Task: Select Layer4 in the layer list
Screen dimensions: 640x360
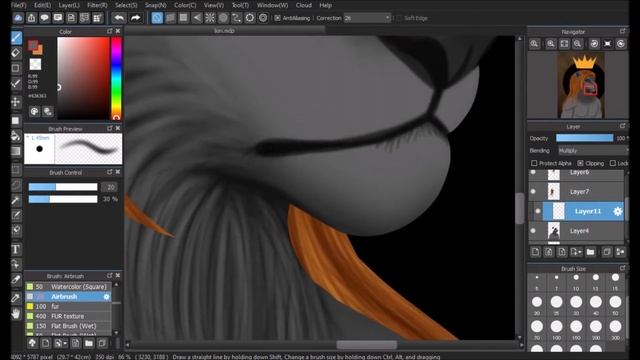Action: point(576,231)
